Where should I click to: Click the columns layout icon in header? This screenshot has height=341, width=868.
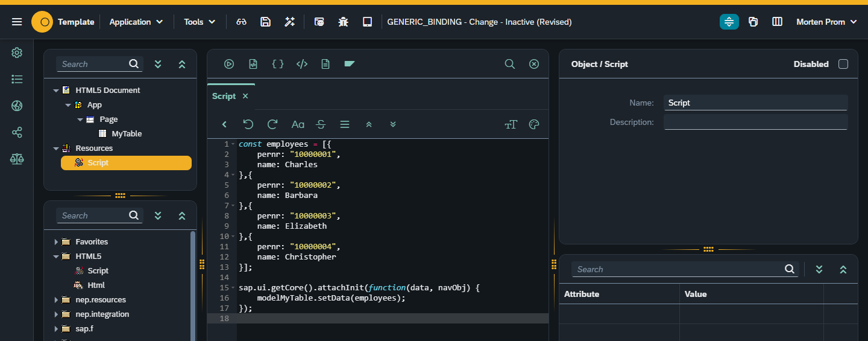777,22
